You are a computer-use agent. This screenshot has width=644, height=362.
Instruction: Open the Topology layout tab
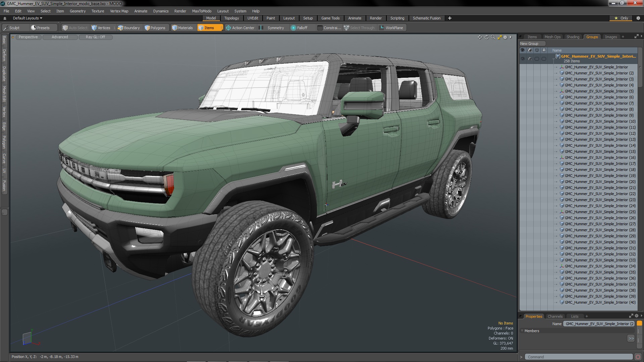tap(231, 18)
